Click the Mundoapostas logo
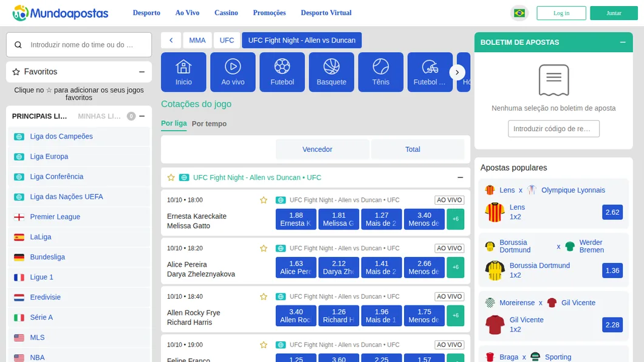The width and height of the screenshot is (644, 362). point(60,13)
